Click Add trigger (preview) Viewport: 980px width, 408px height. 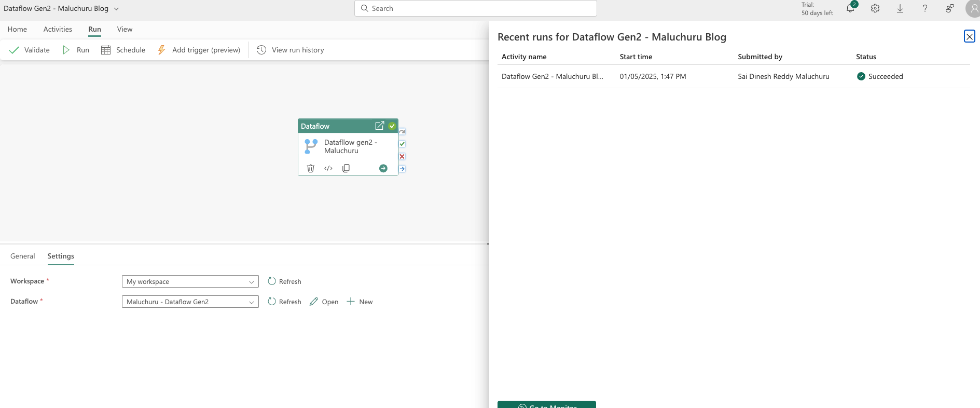199,50
